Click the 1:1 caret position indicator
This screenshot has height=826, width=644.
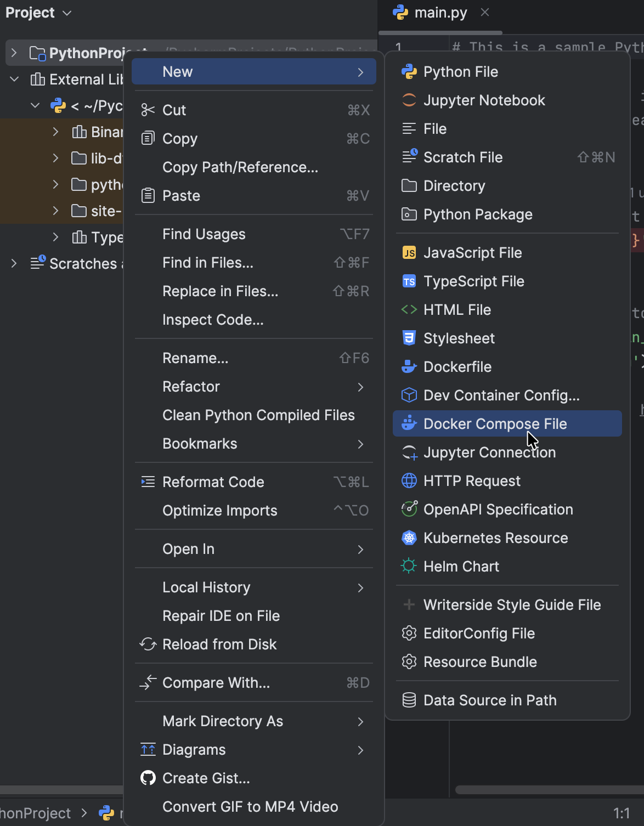click(x=622, y=813)
